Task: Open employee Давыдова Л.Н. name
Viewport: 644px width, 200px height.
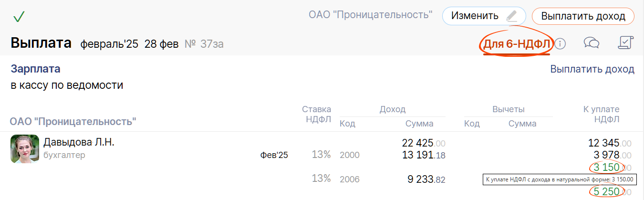Action: pos(79,142)
